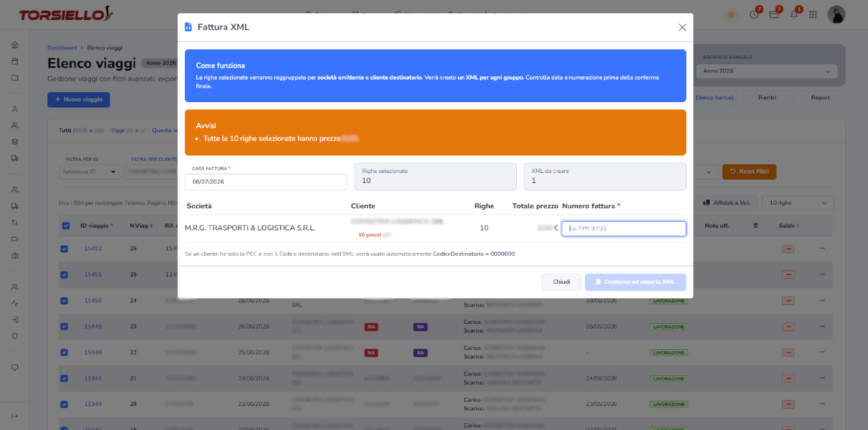The height and width of the screenshot is (430, 868).
Task: Uncheck the checkbox for trip 15449
Action: [64, 327]
